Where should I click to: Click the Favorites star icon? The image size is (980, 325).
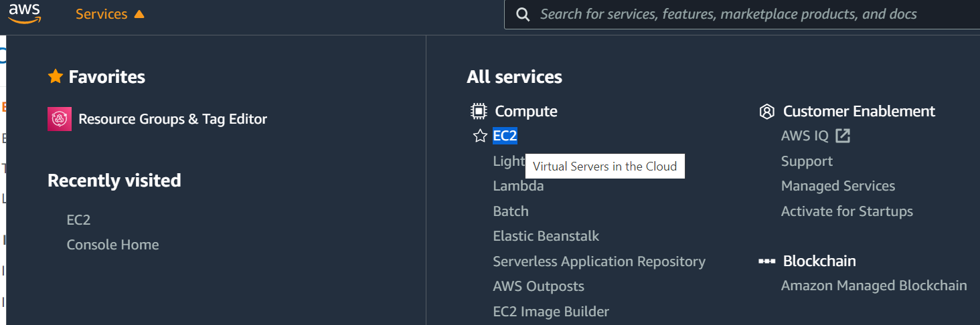(56, 77)
